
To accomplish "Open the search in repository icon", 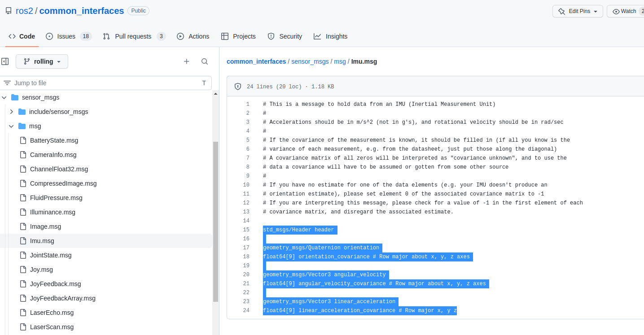I will coord(204,61).
